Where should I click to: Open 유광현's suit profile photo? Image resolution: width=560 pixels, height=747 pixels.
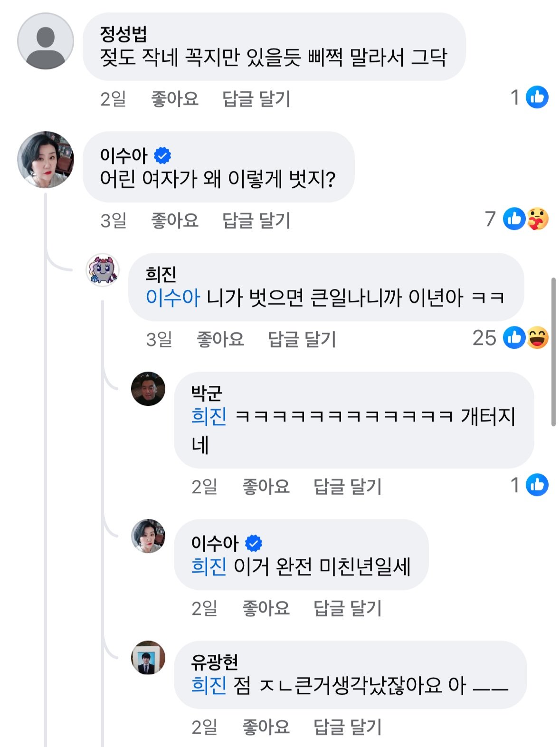tap(148, 658)
